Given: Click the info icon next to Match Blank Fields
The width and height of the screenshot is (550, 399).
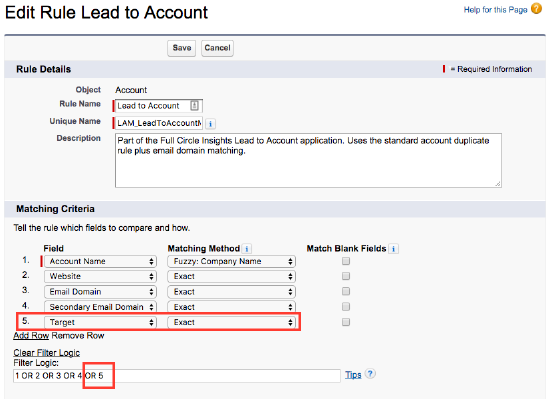Looking at the screenshot, I should (x=394, y=249).
